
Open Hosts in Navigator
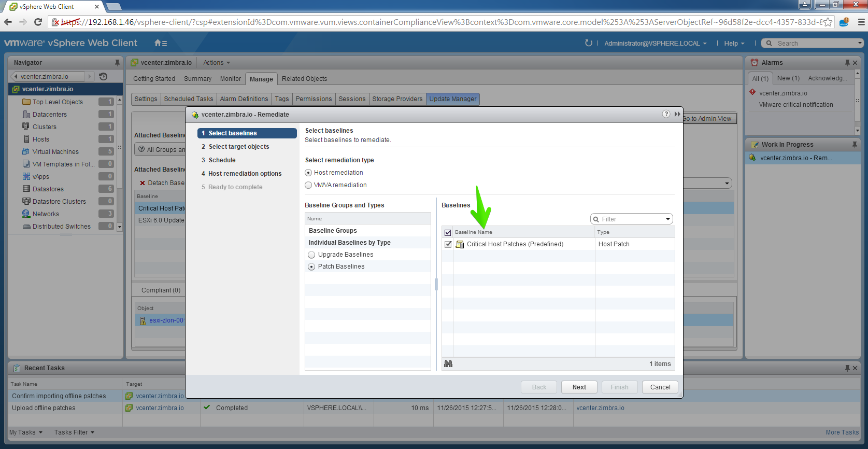41,139
